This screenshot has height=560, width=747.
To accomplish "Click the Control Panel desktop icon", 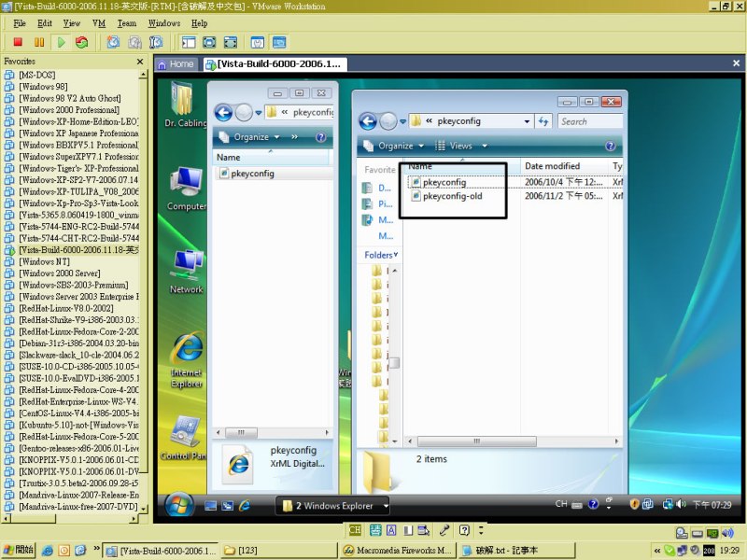I will point(183,438).
